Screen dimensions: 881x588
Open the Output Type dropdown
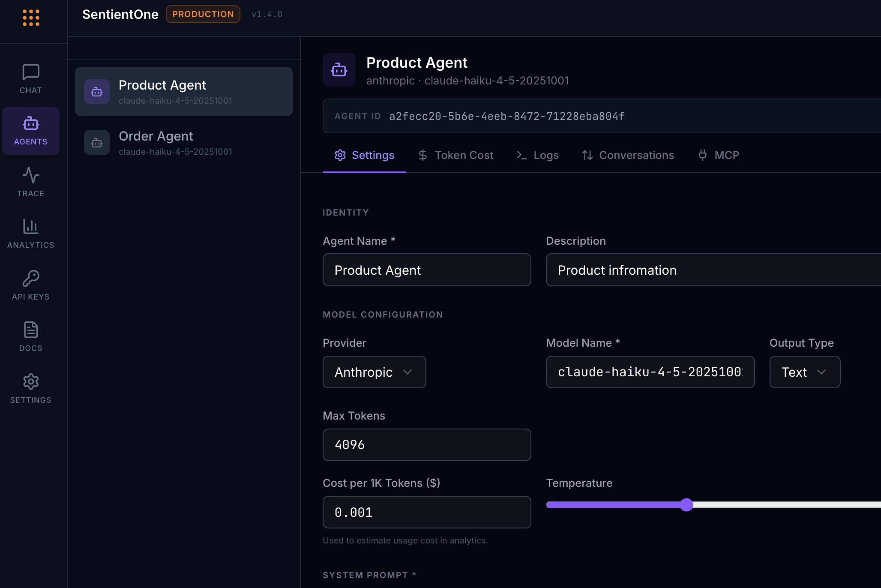tap(804, 372)
